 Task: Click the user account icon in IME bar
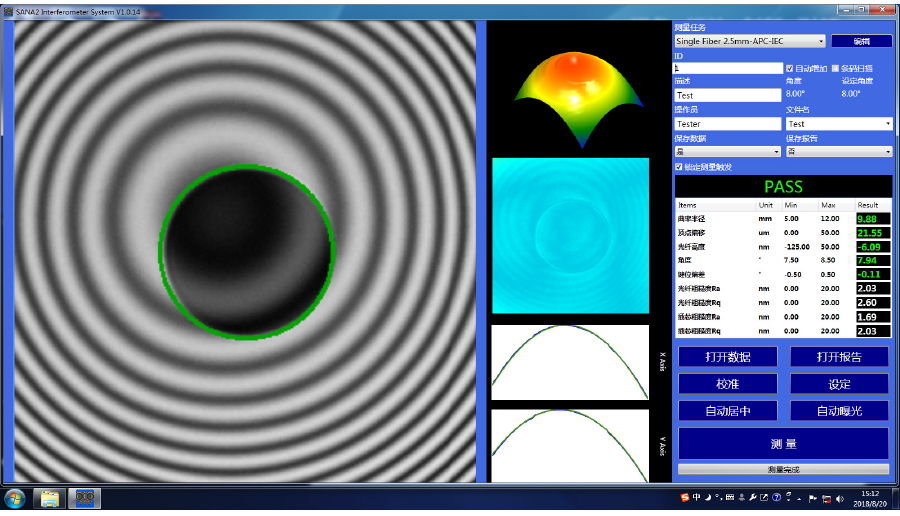pyautogui.click(x=742, y=498)
